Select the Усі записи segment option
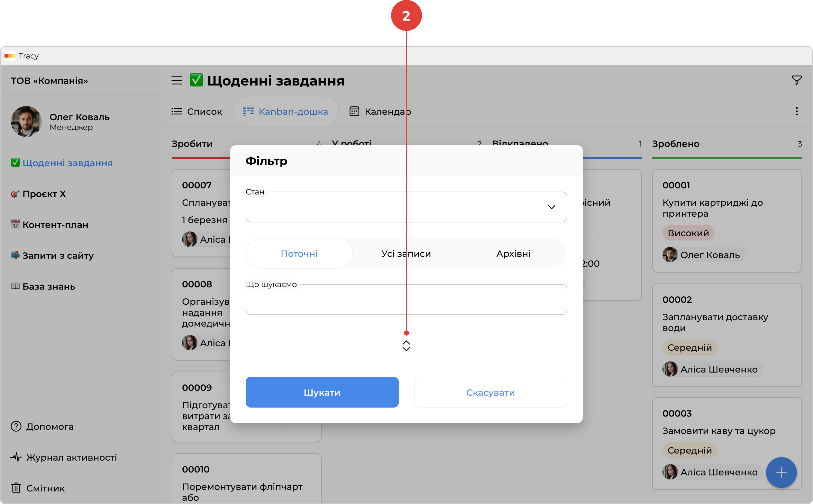This screenshot has height=504, width=813. [406, 254]
